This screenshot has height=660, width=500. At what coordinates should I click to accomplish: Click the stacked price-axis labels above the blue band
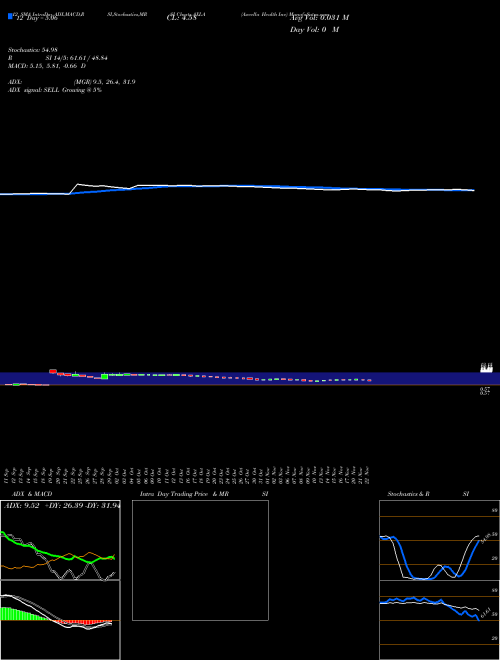coord(487,368)
